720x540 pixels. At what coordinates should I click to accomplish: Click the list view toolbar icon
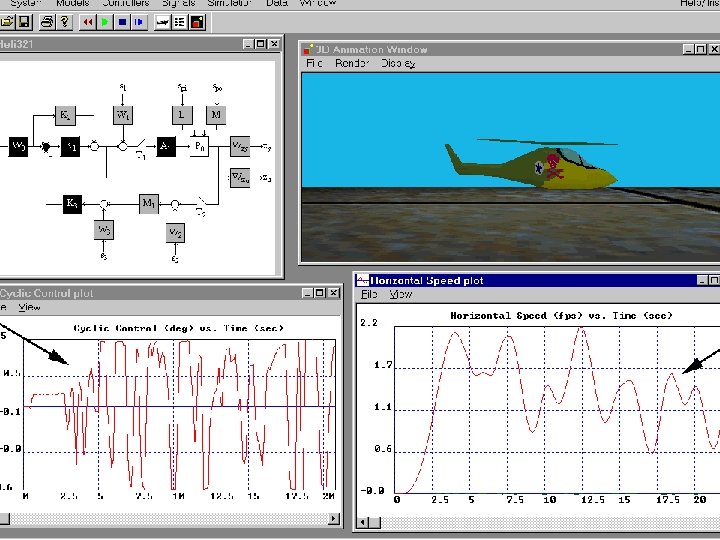[180, 21]
